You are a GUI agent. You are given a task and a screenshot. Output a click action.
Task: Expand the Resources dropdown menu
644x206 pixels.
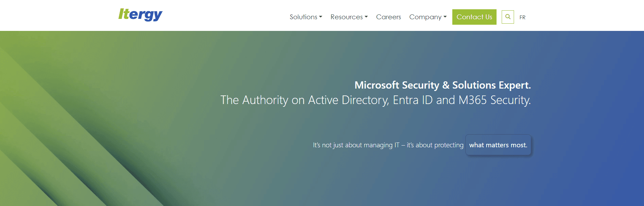point(349,17)
